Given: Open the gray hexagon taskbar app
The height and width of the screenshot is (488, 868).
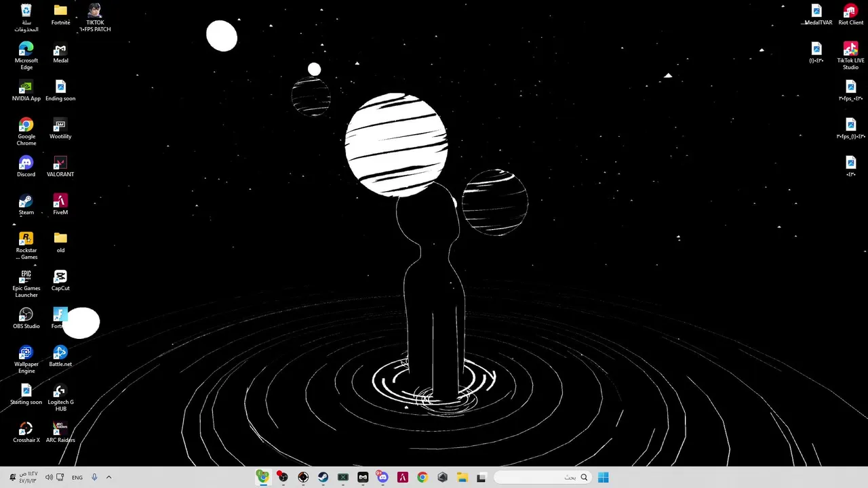Looking at the screenshot, I should (442, 477).
